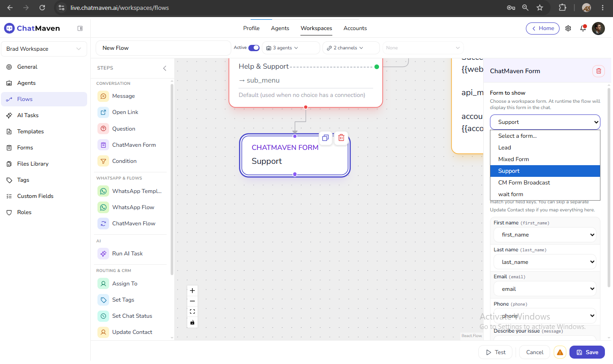Select the Set Tags step icon
The width and height of the screenshot is (613, 364).
pos(103,300)
